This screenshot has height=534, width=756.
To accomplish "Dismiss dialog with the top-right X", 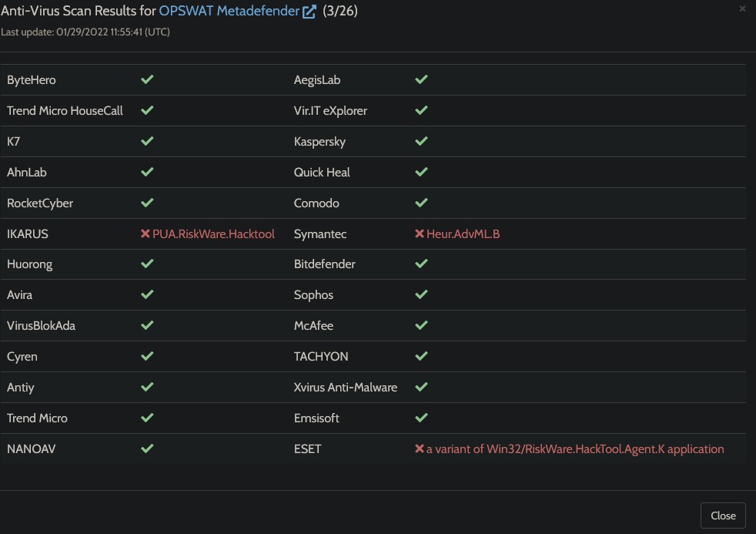I will pyautogui.click(x=742, y=8).
